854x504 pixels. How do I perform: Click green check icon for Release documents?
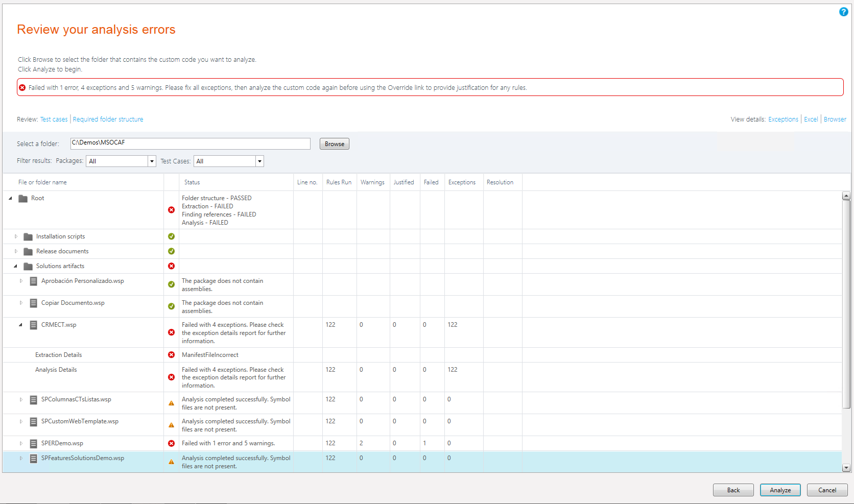point(172,251)
